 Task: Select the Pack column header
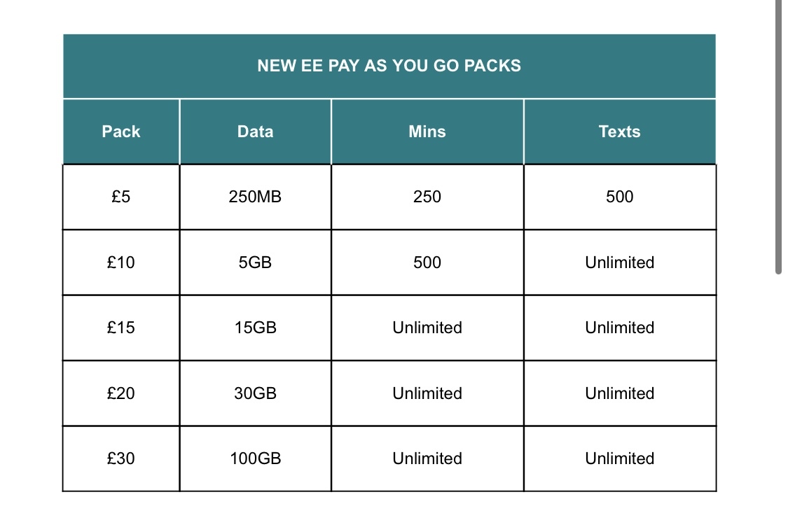tap(121, 132)
